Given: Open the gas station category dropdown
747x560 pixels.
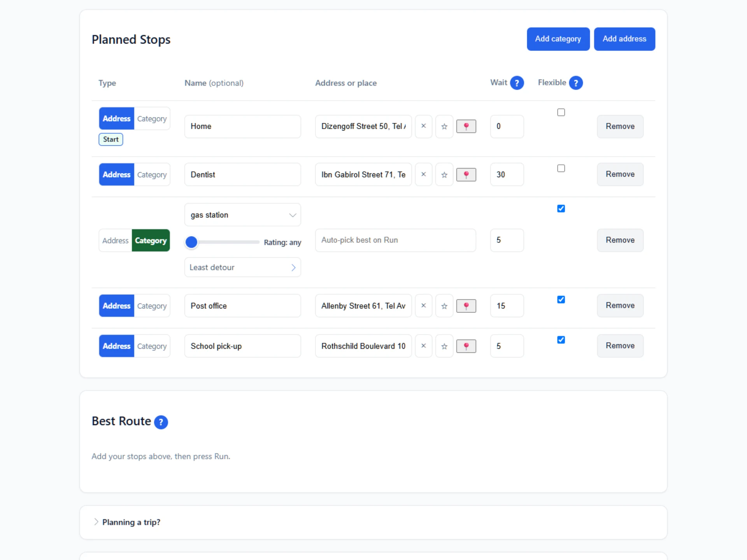Looking at the screenshot, I should coord(242,215).
